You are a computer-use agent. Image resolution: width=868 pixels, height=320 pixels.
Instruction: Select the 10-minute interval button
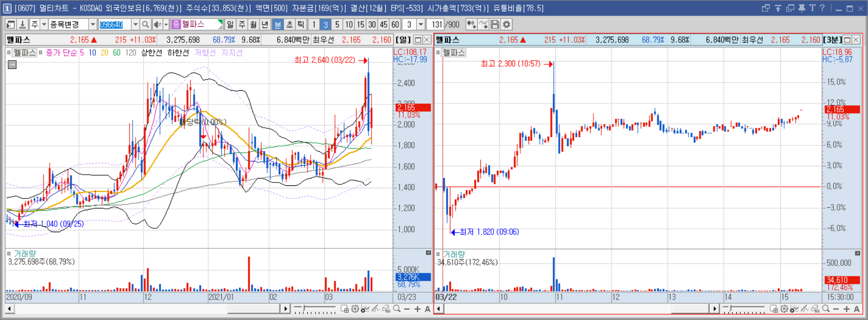(x=349, y=24)
